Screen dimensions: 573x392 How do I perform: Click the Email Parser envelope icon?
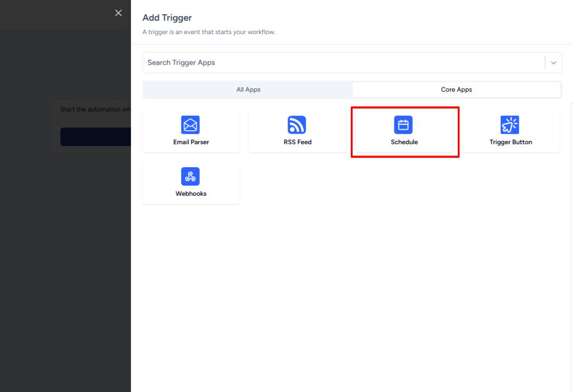tap(190, 125)
